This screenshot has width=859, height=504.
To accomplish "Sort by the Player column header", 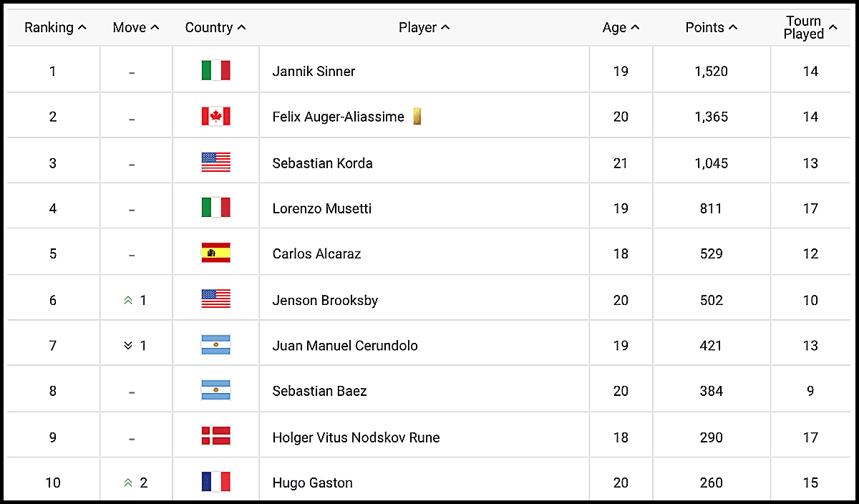I will click(x=424, y=27).
